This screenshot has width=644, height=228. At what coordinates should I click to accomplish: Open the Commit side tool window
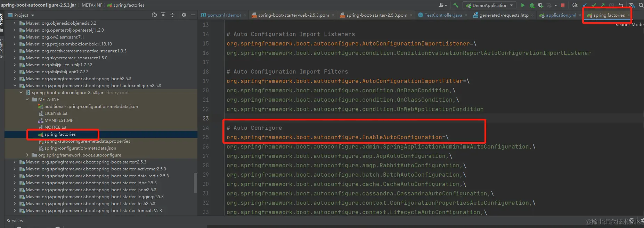[2, 49]
